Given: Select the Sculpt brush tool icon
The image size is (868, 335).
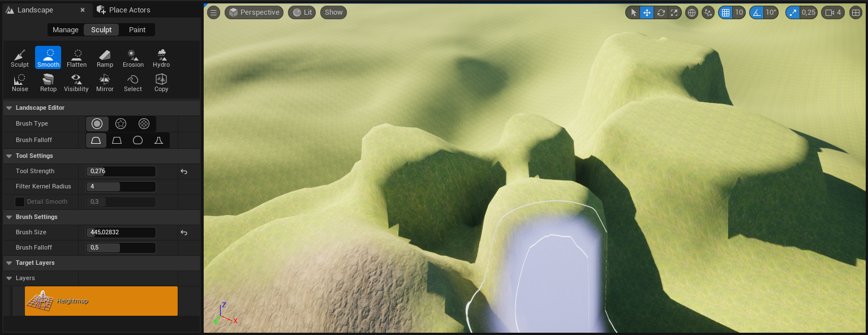Looking at the screenshot, I should tap(20, 58).
